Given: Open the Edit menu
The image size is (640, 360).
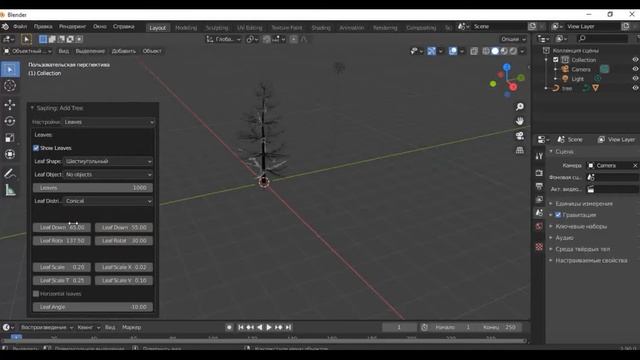Looking at the screenshot, I should pos(43,27).
